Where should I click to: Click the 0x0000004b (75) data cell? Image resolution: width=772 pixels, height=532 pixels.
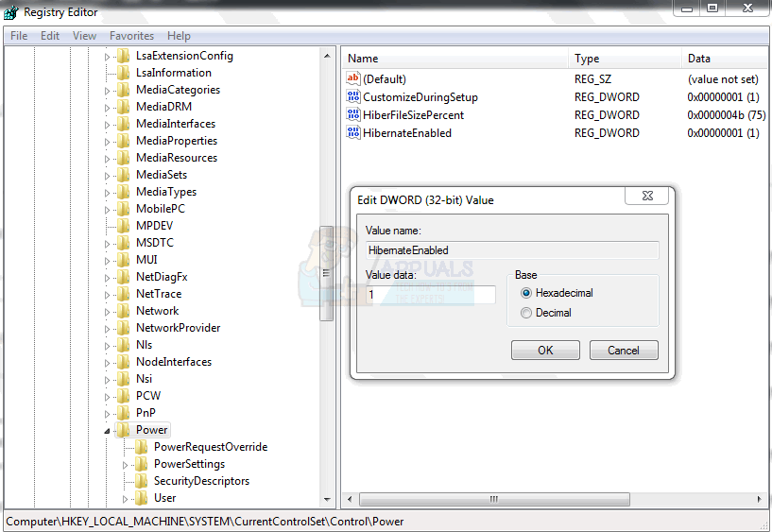pyautogui.click(x=727, y=115)
